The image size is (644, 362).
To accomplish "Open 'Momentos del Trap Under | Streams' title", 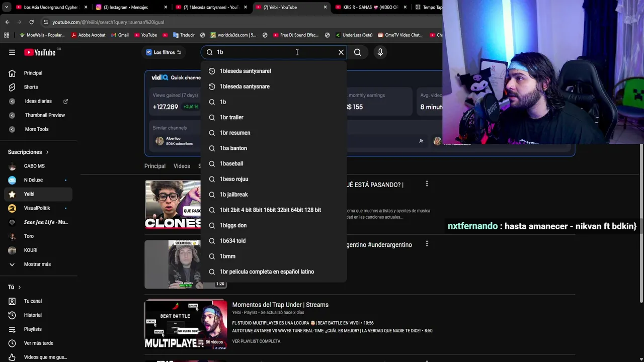I will pos(280,305).
